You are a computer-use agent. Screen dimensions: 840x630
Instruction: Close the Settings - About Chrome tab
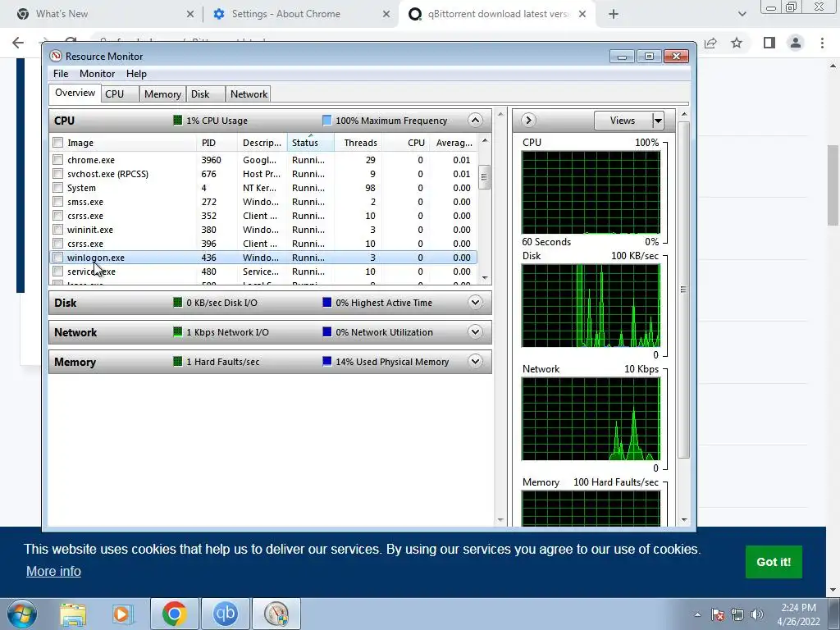(x=386, y=14)
